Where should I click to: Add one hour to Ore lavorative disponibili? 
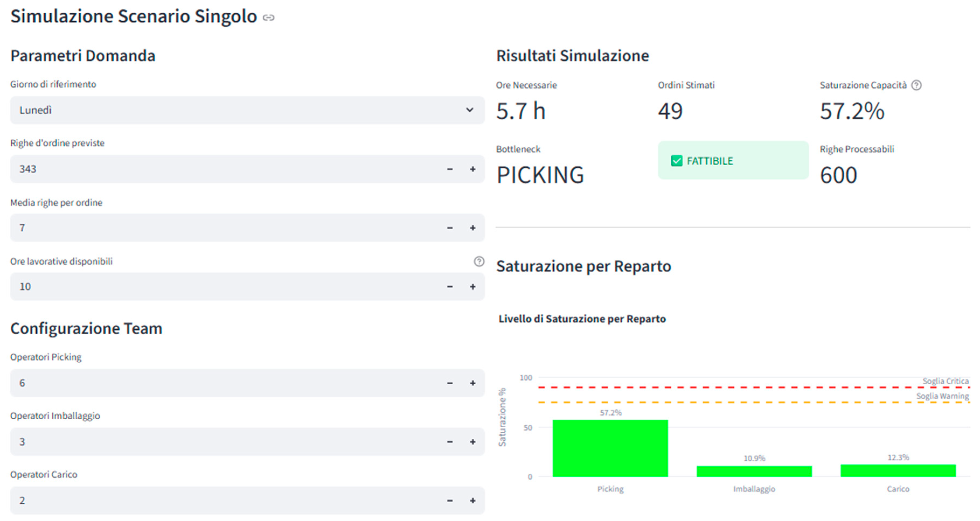[x=473, y=287]
